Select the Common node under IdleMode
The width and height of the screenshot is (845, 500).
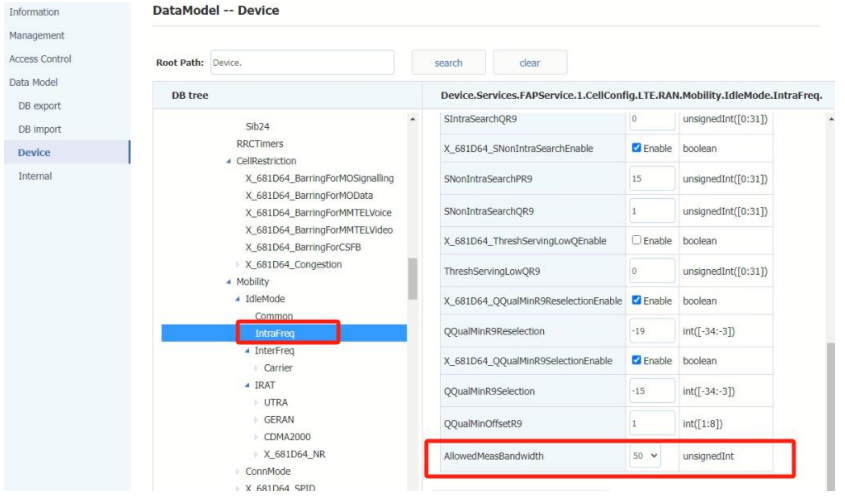coord(274,316)
